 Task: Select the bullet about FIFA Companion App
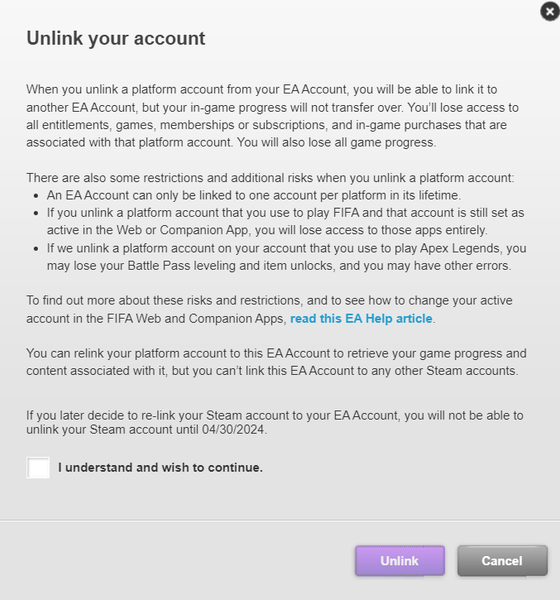click(x=286, y=222)
